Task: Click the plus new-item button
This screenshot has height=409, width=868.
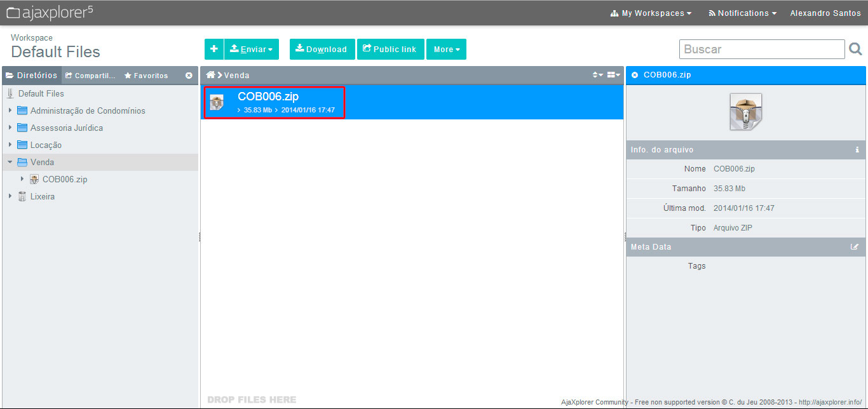Action: [x=214, y=49]
